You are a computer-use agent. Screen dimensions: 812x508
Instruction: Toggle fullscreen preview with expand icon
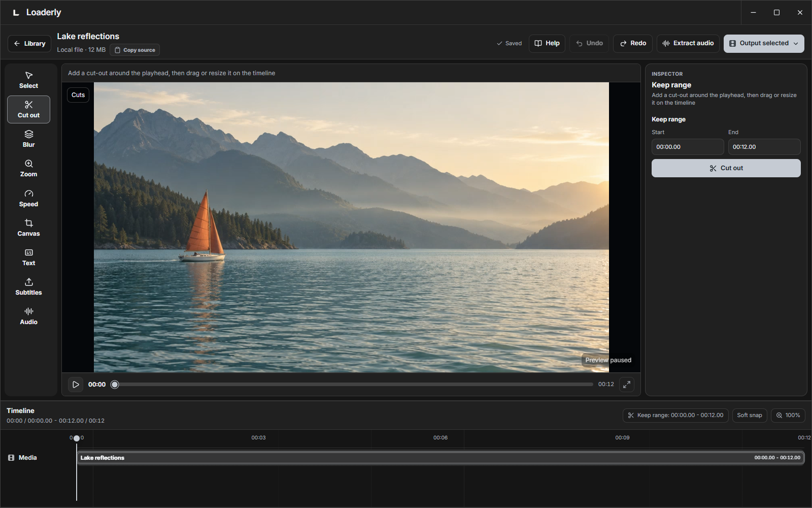coord(627,385)
